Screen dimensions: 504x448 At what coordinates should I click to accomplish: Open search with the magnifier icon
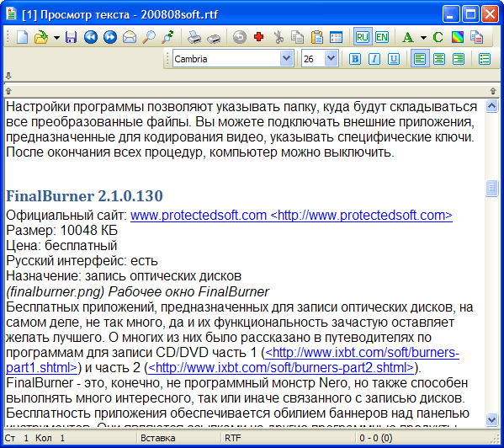click(149, 37)
